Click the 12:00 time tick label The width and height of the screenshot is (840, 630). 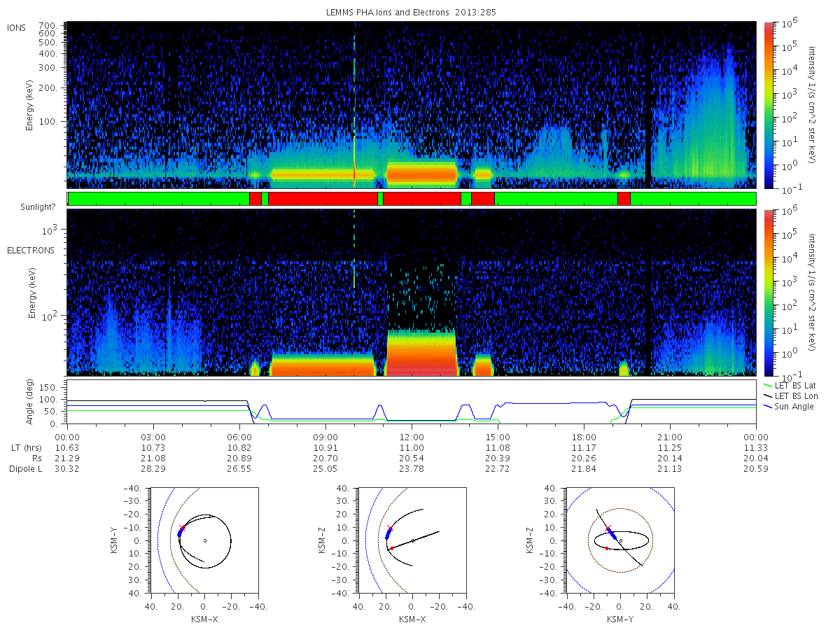click(x=412, y=436)
